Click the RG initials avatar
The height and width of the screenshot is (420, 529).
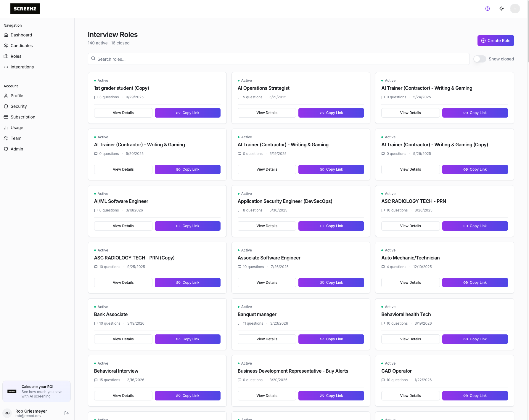coord(7,413)
